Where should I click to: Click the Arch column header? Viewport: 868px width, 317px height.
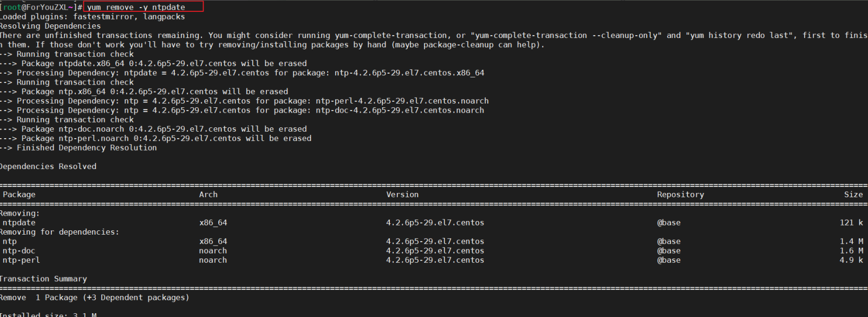tap(208, 195)
